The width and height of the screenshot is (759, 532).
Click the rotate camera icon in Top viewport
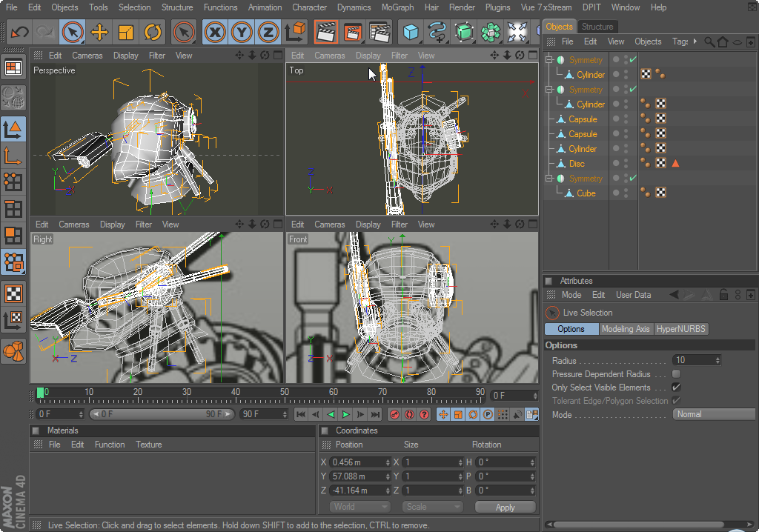(520, 55)
